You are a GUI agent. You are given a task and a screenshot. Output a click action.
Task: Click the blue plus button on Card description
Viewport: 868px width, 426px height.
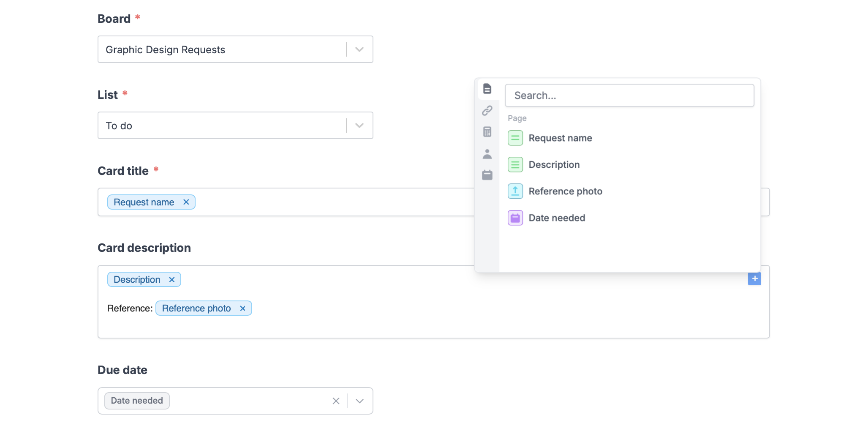[x=754, y=279]
